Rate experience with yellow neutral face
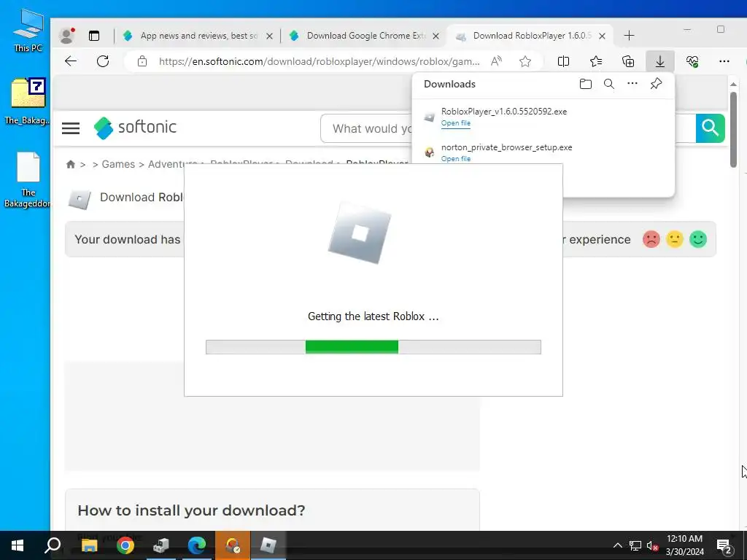747x560 pixels. [x=675, y=239]
